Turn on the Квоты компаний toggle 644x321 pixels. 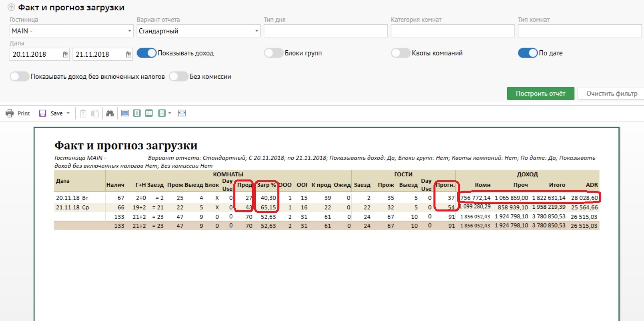point(401,53)
